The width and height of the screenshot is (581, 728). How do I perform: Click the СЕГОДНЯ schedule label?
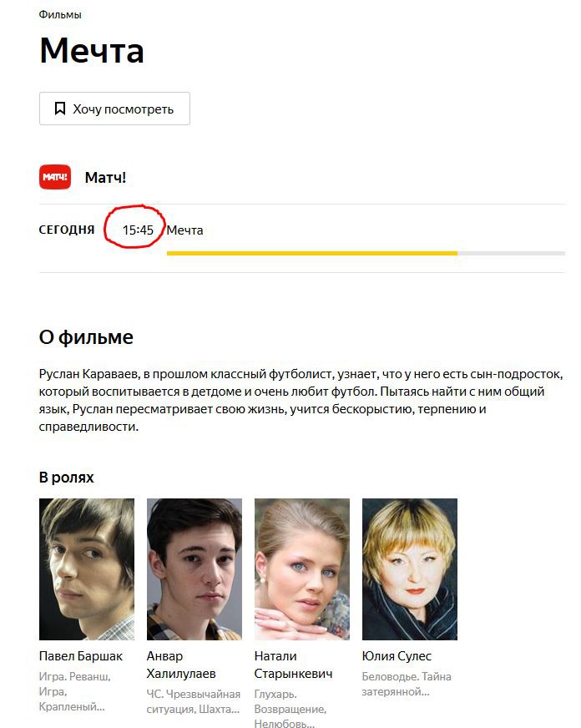(67, 230)
